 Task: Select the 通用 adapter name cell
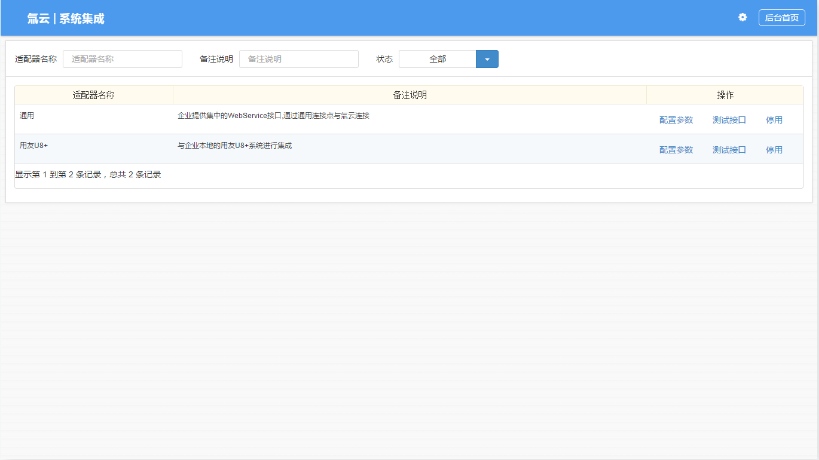pyautogui.click(x=94, y=120)
